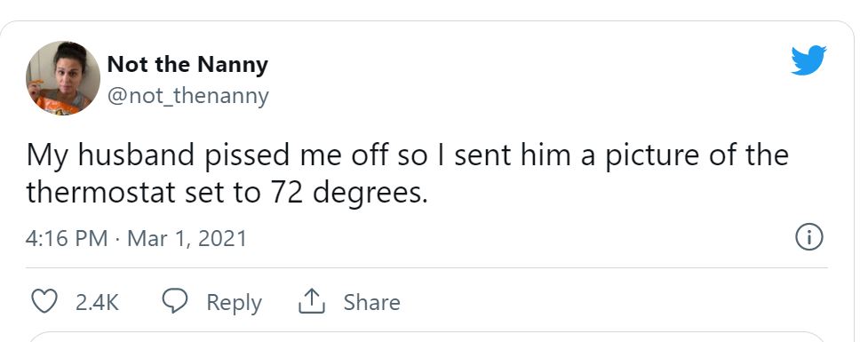Open Not the Nanny's profile avatar
This screenshot has height=342, width=868.
(63, 78)
